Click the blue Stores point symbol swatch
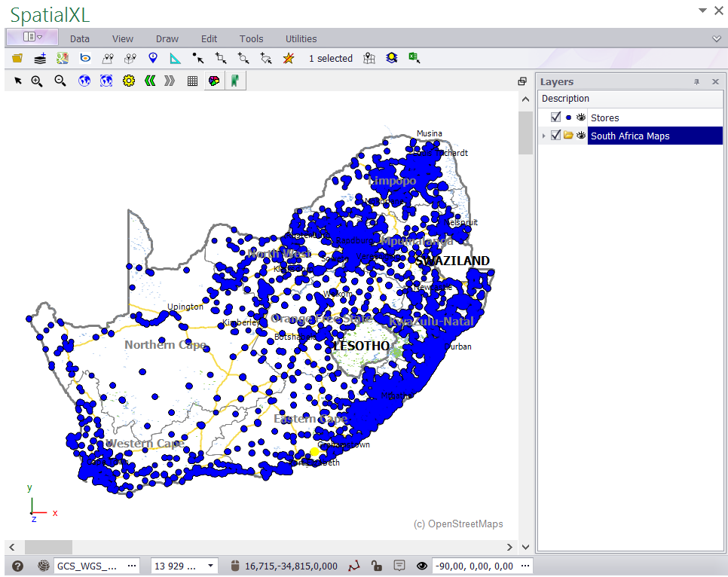This screenshot has height=577, width=728. click(x=567, y=118)
